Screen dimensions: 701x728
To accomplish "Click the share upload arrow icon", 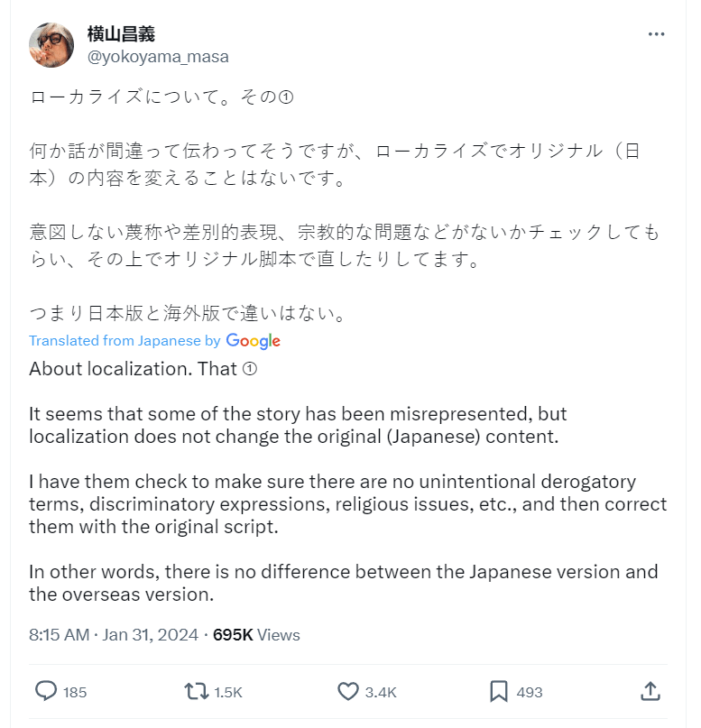I will [650, 691].
